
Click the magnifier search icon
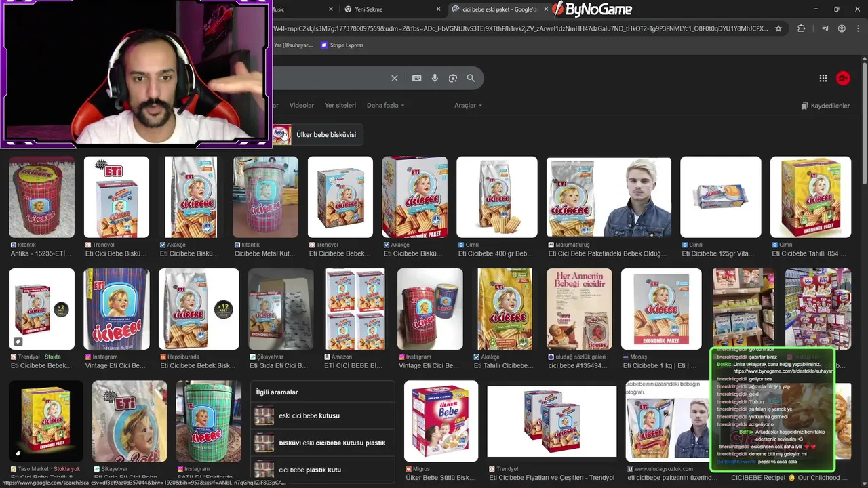[471, 78]
